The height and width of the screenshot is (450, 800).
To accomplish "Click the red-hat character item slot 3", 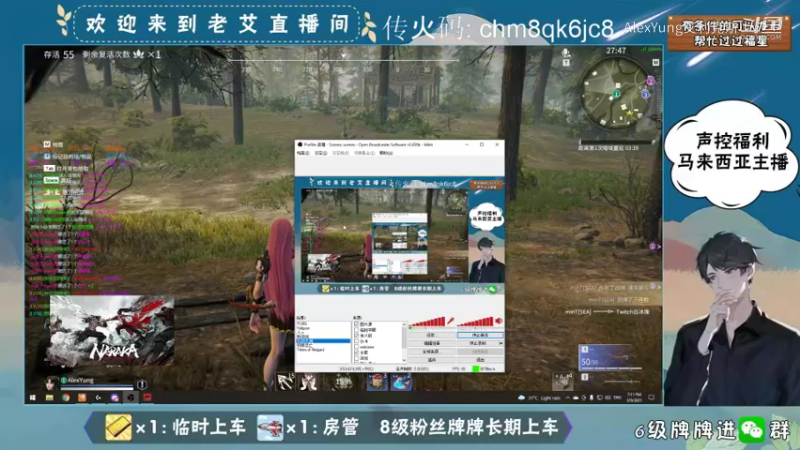I will pos(378,381).
